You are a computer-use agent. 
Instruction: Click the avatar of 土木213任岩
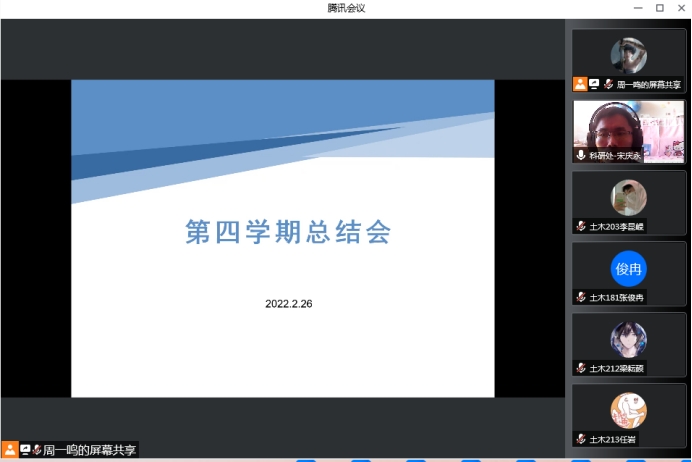pyautogui.click(x=629, y=410)
